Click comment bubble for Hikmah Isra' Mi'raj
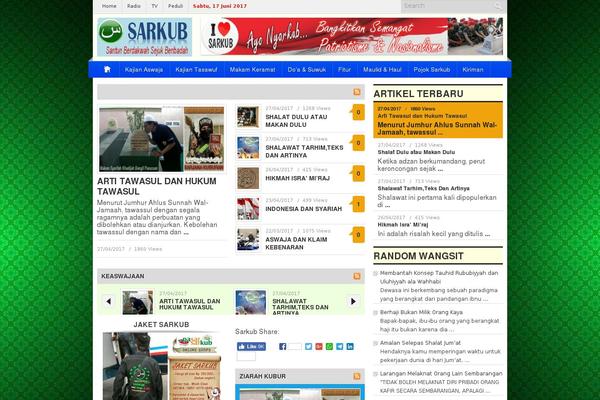The height and width of the screenshot is (400, 600). tap(357, 174)
